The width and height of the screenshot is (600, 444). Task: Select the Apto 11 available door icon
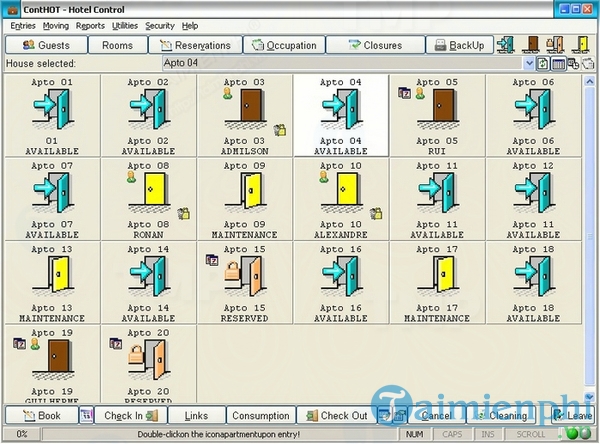click(x=438, y=193)
